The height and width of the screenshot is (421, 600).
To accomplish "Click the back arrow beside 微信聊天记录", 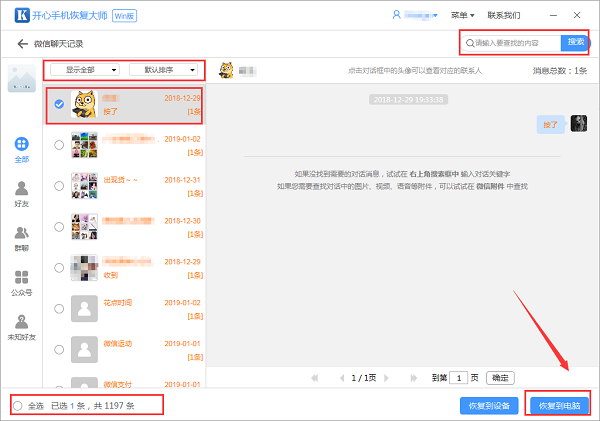I will coord(21,44).
